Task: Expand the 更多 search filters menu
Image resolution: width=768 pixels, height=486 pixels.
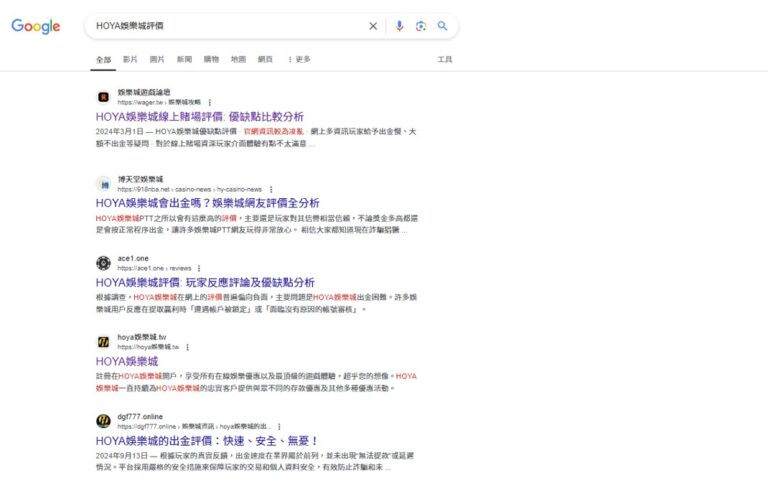Action: (299, 59)
